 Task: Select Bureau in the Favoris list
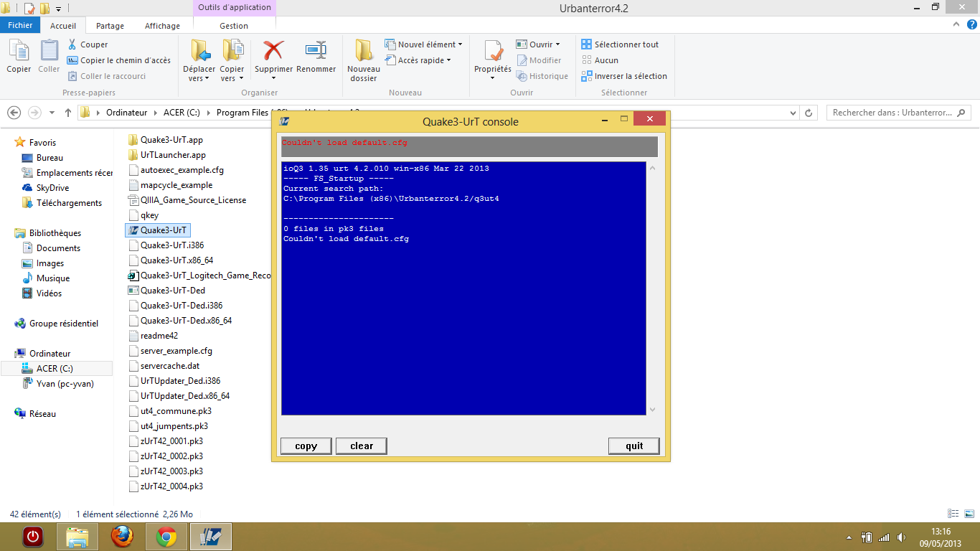[x=50, y=158]
